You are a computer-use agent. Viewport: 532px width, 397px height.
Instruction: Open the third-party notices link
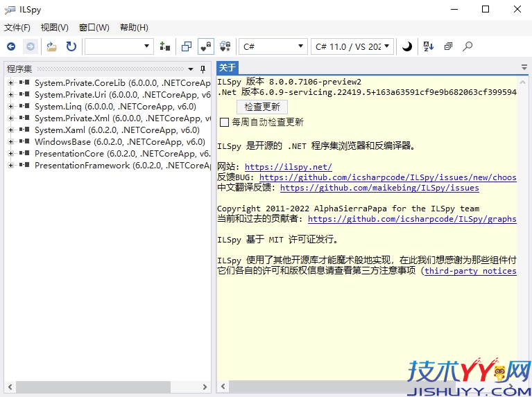pyautogui.click(x=470, y=271)
